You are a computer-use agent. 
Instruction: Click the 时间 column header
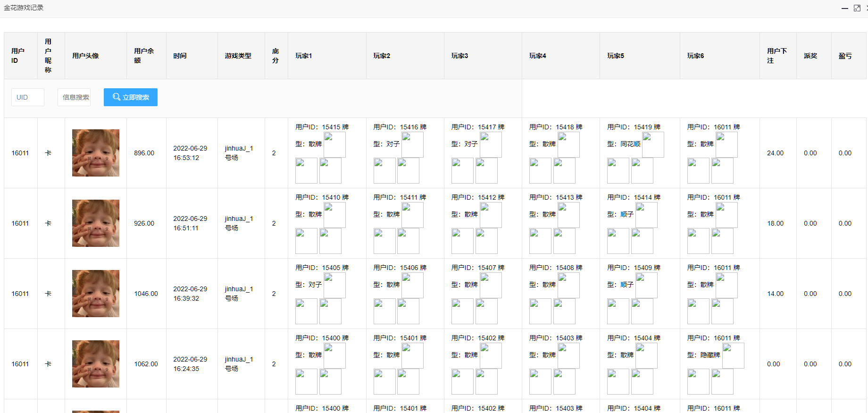pos(180,56)
